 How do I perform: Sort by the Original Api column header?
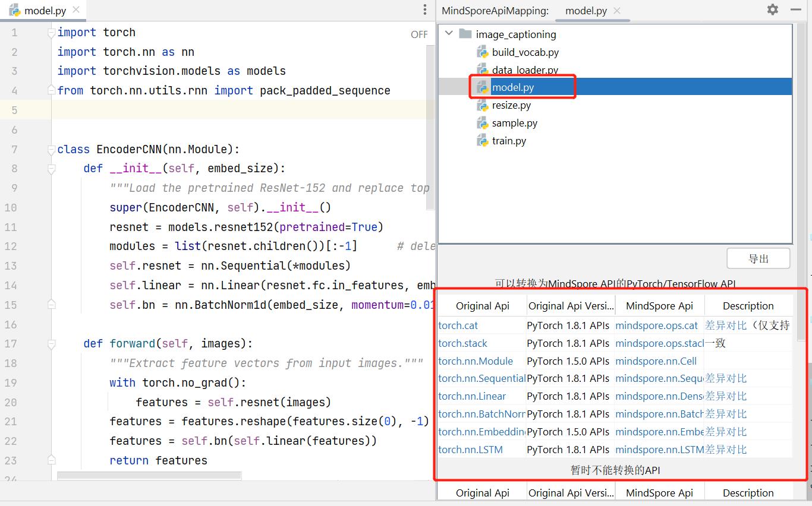482,306
